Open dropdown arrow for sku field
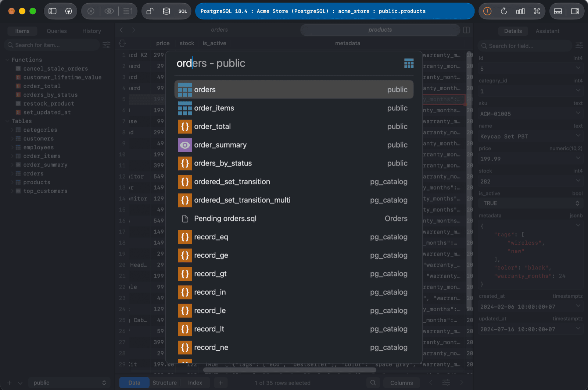Viewport: 588px width, 390px height. (578, 113)
